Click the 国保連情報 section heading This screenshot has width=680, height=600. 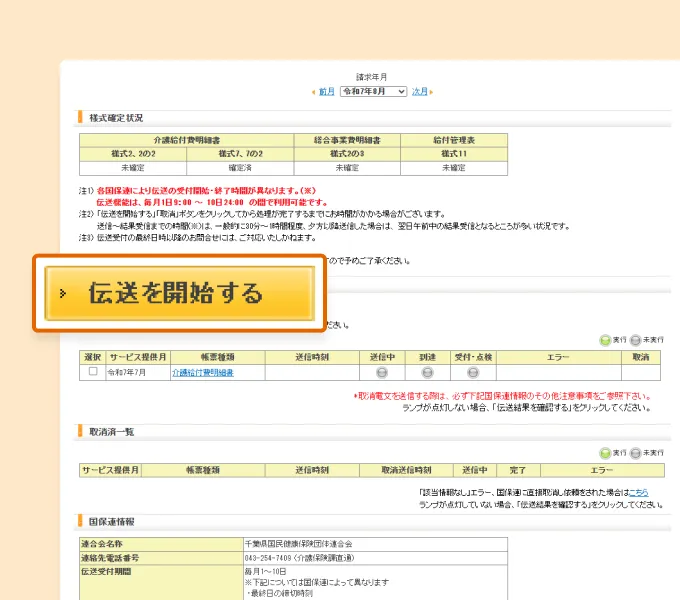tap(111, 522)
